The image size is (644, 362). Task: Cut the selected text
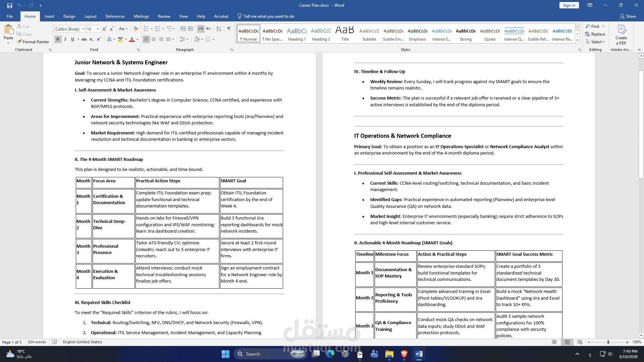[23, 26]
